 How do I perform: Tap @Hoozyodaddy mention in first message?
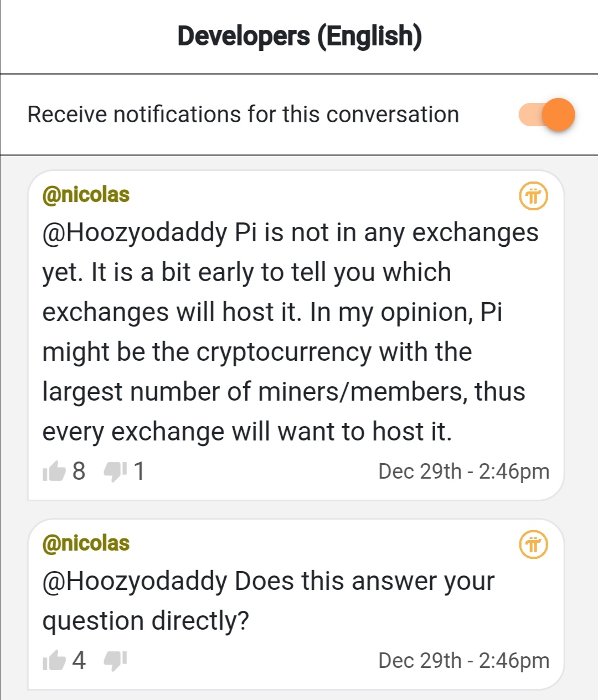(x=135, y=233)
